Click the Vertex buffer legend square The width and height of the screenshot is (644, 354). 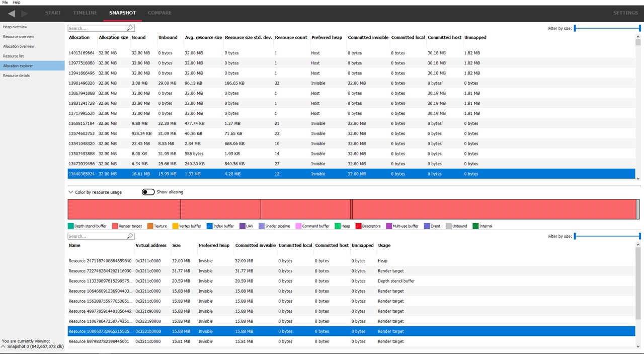click(175, 226)
